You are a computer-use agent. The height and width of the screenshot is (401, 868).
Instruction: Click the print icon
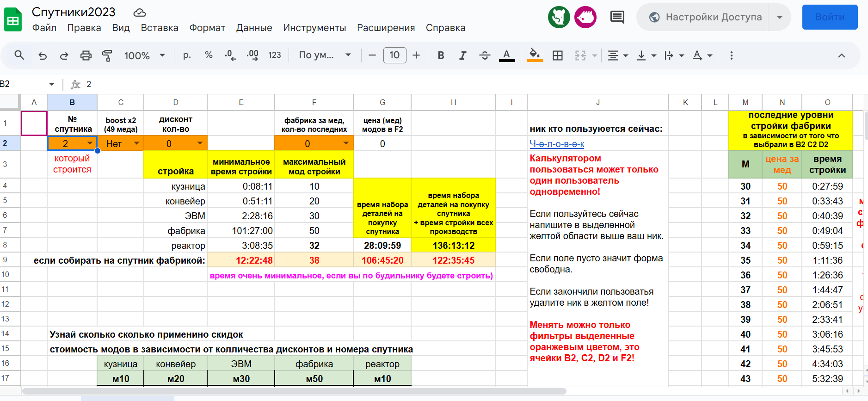86,56
